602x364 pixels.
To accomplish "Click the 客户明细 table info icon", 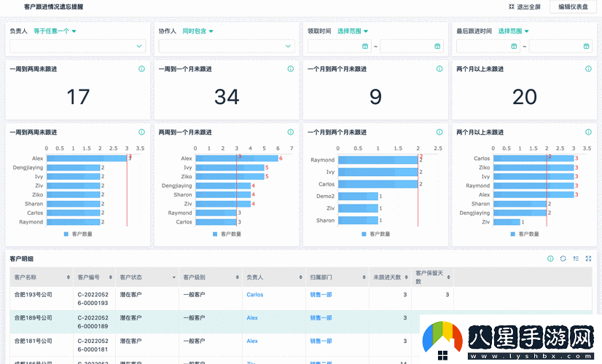I will 550,258.
